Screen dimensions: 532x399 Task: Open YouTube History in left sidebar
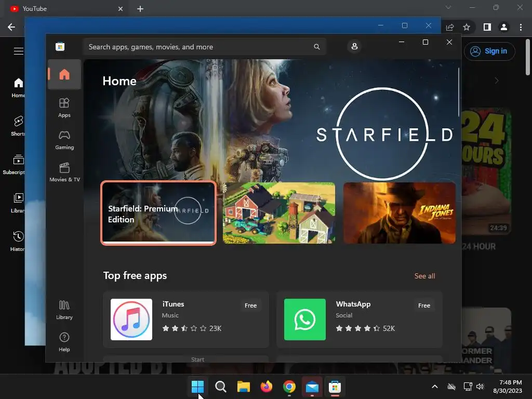[x=18, y=242]
